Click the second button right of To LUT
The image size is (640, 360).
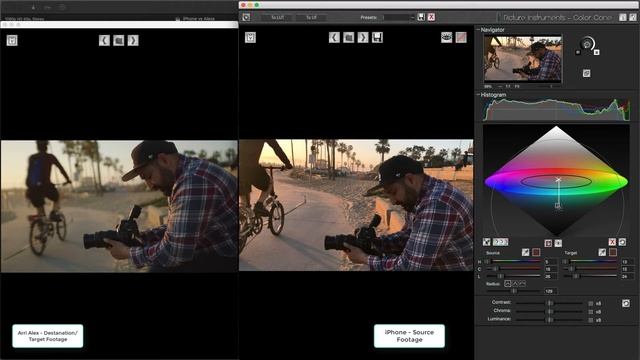[x=311, y=18]
